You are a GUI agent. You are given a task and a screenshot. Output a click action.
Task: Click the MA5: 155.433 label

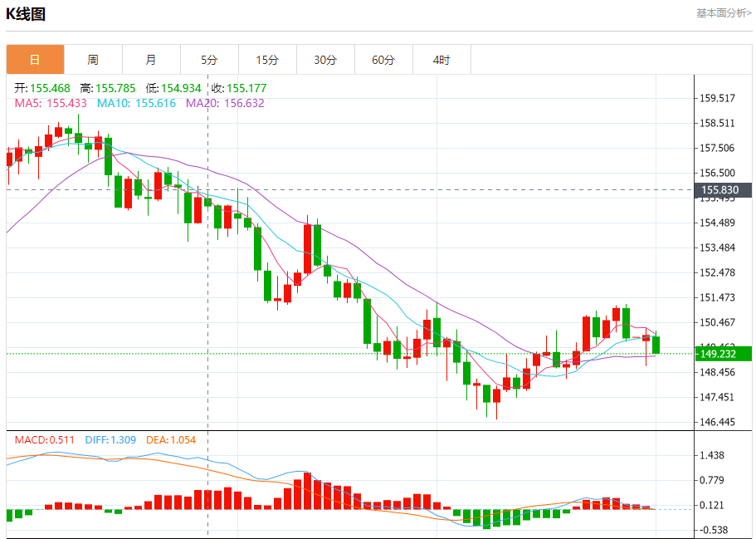51,103
